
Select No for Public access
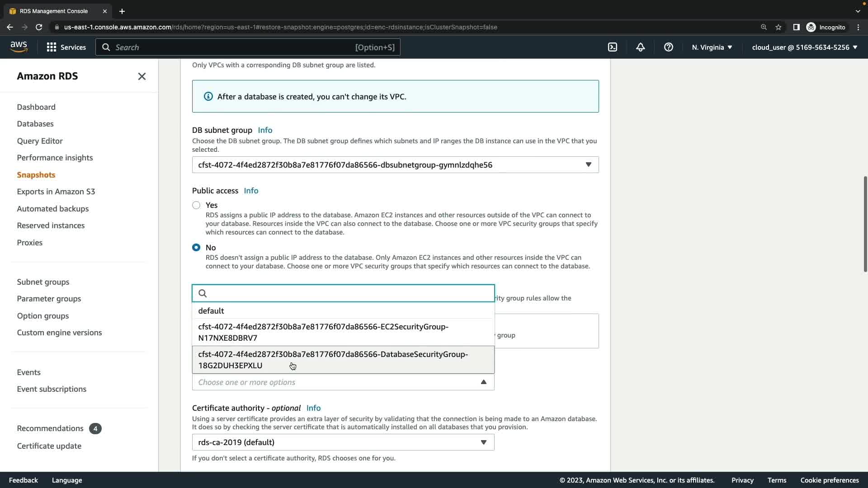pyautogui.click(x=196, y=248)
